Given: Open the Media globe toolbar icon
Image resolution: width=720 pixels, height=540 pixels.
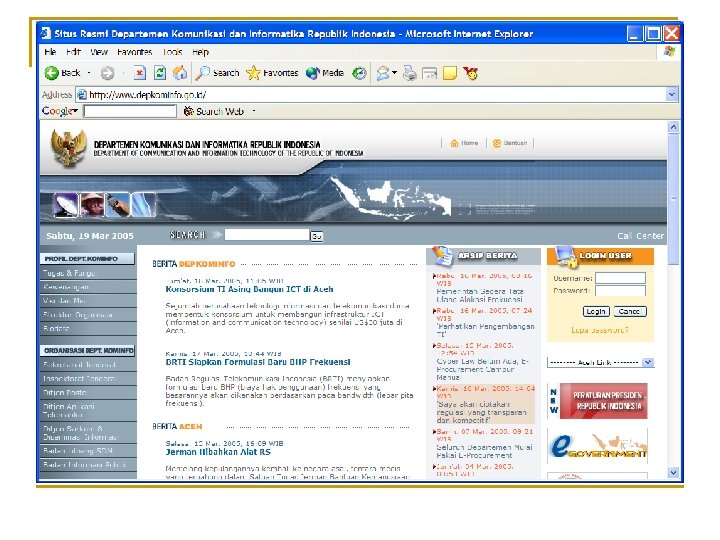Looking at the screenshot, I should click(x=313, y=73).
